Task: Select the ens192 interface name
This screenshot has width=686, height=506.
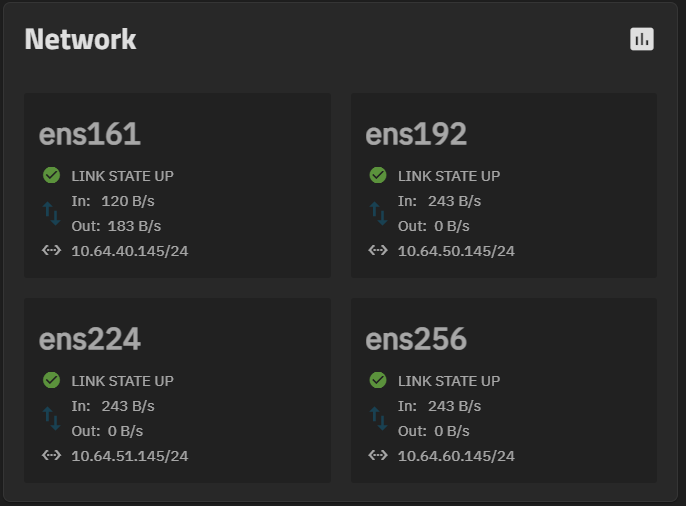Action: pyautogui.click(x=416, y=134)
